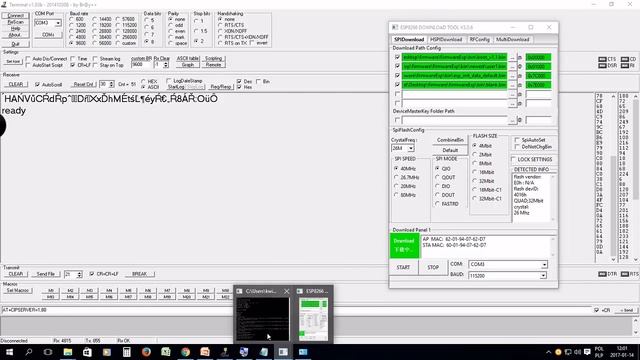
Task: Toggle the Bin display checkbox
Action: (258, 82)
